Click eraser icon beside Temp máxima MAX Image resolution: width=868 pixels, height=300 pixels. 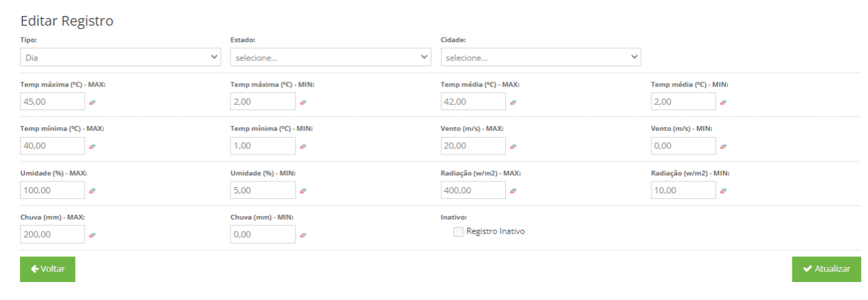tap(92, 102)
